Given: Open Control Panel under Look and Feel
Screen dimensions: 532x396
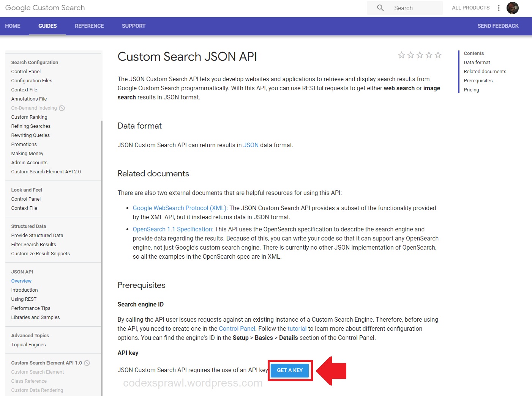Looking at the screenshot, I should click(x=26, y=199).
